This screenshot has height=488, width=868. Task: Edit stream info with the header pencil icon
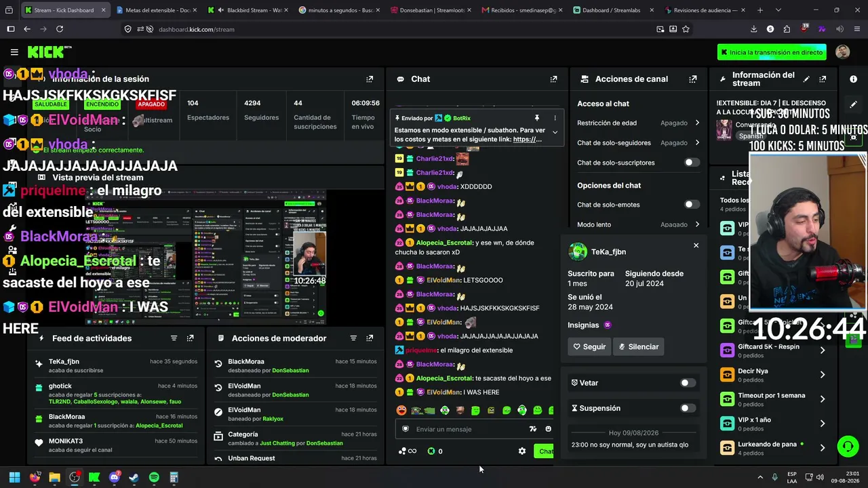tap(806, 79)
